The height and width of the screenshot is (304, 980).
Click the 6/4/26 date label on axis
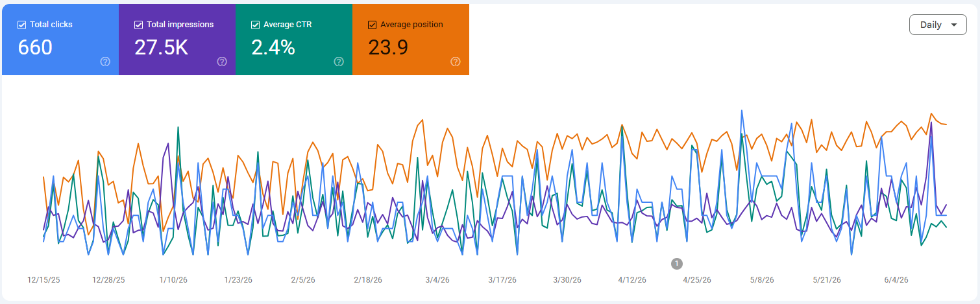pos(895,280)
